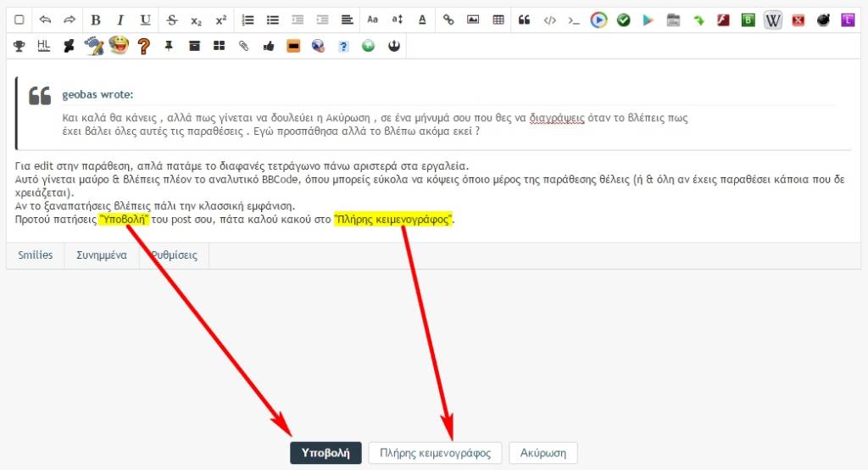Toggle bold formatting
This screenshot has height=470, width=868.
pos(95,20)
